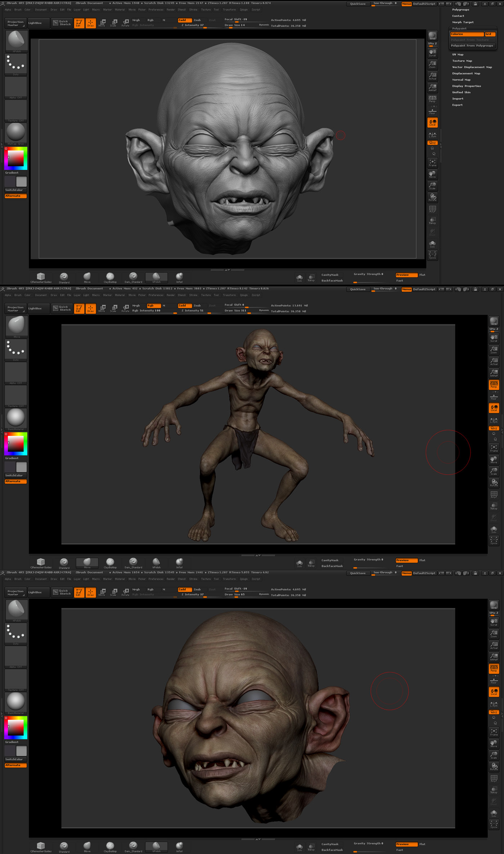This screenshot has width=504, height=854.
Task: Click the bottom-shelf Solo icon in the gray-head window
Action: pyautogui.click(x=299, y=278)
